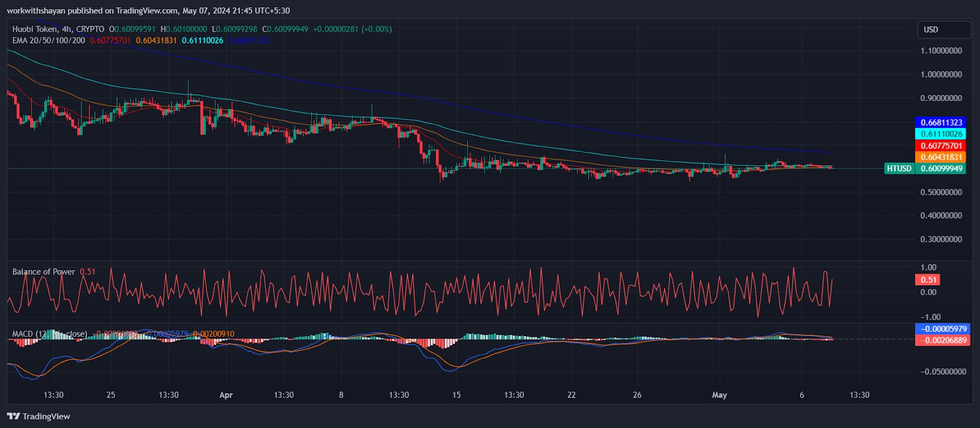This screenshot has height=428, width=980.
Task: Click the MACD indicator legend label
Action: [x=49, y=334]
